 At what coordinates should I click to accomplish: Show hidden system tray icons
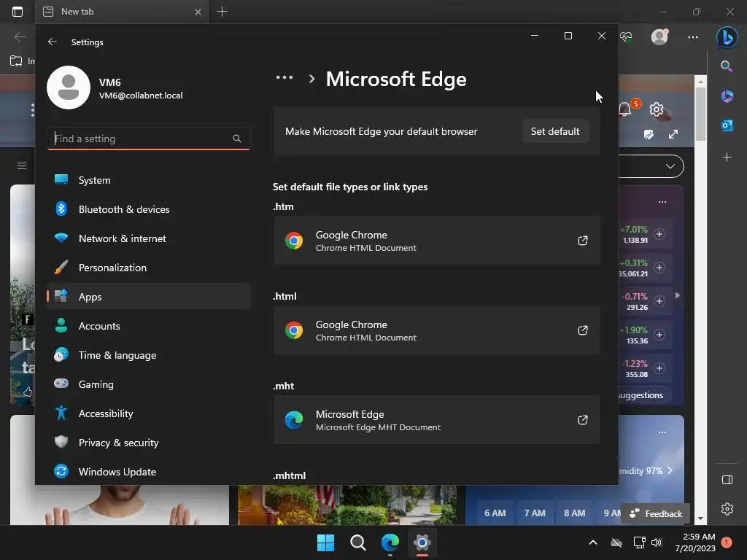593,542
